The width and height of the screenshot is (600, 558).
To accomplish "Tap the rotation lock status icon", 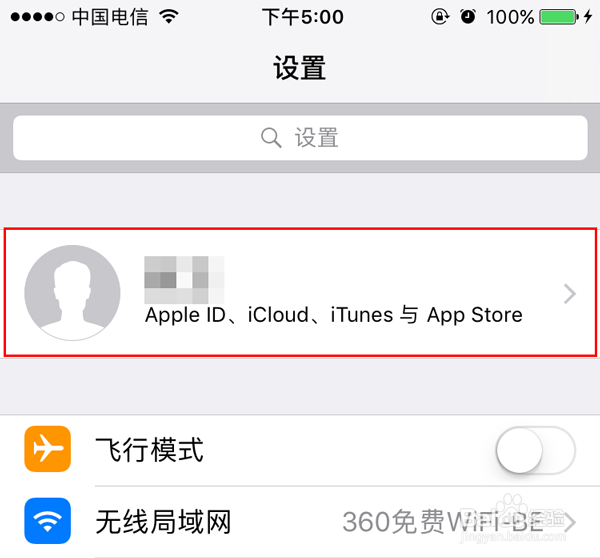I will 440,16.
